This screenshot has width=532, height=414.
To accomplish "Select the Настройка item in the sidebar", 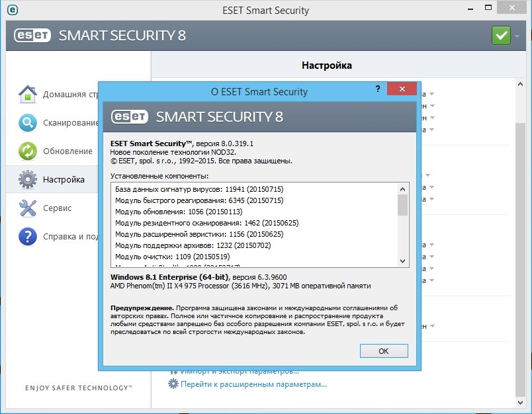I will pos(52,179).
